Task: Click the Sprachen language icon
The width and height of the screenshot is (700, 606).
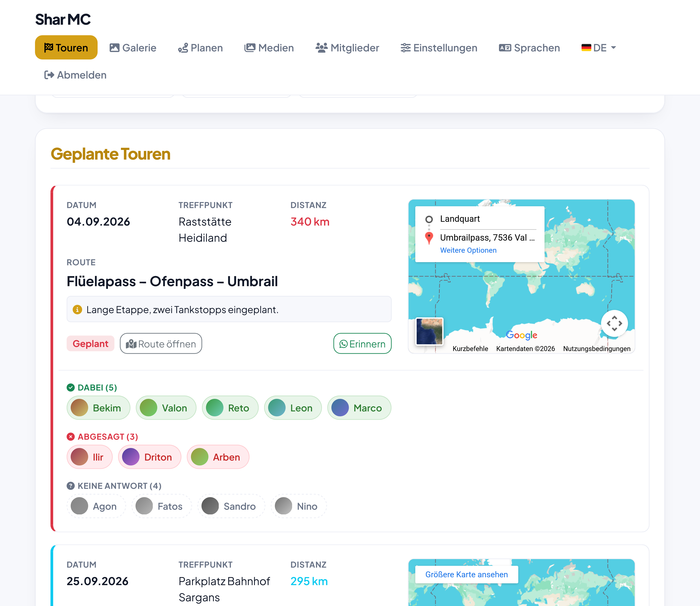Action: coord(505,48)
